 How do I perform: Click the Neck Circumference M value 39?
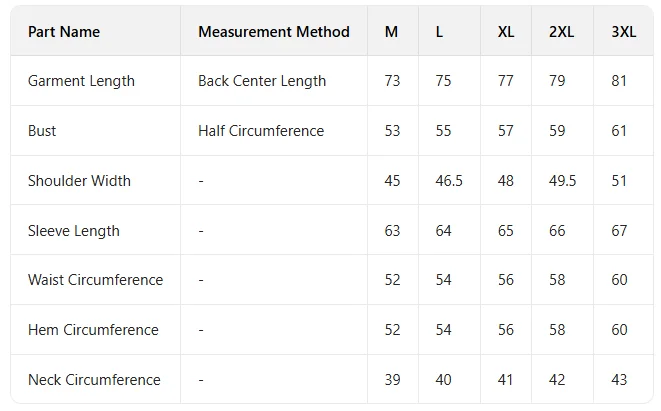(392, 380)
